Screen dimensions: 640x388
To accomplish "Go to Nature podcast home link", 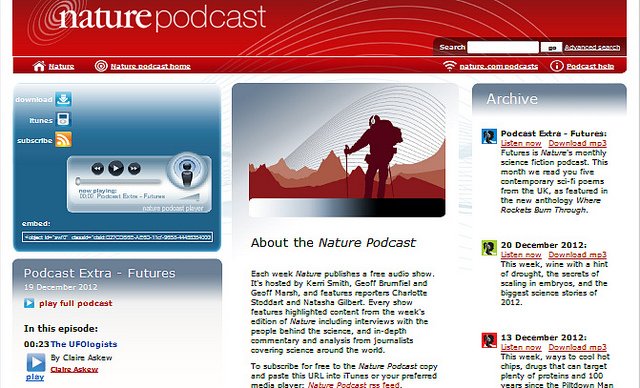I will tap(150, 66).
